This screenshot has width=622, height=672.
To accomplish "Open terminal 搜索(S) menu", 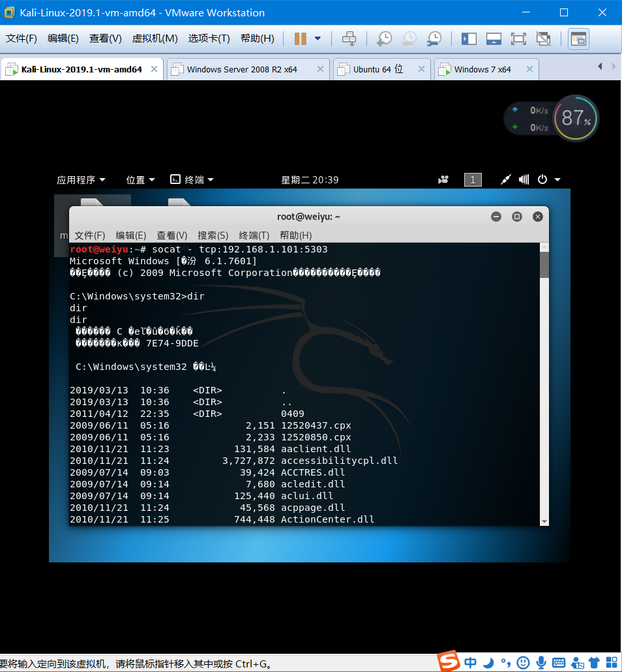I will [213, 236].
